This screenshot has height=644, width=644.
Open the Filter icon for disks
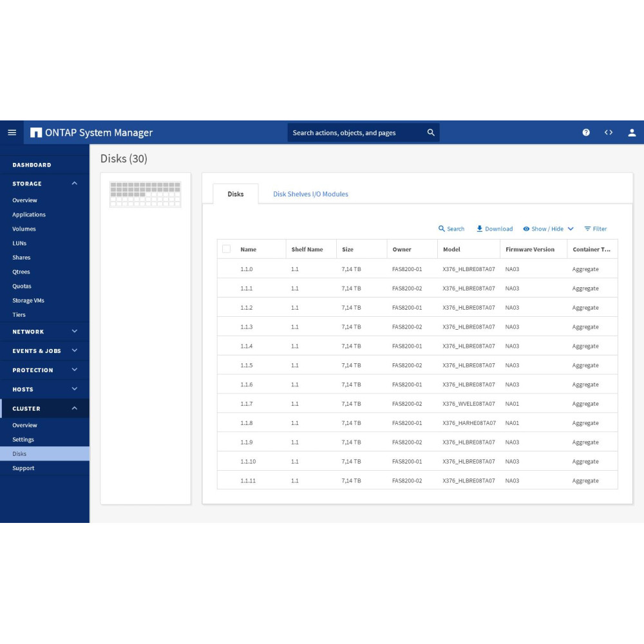tap(587, 229)
